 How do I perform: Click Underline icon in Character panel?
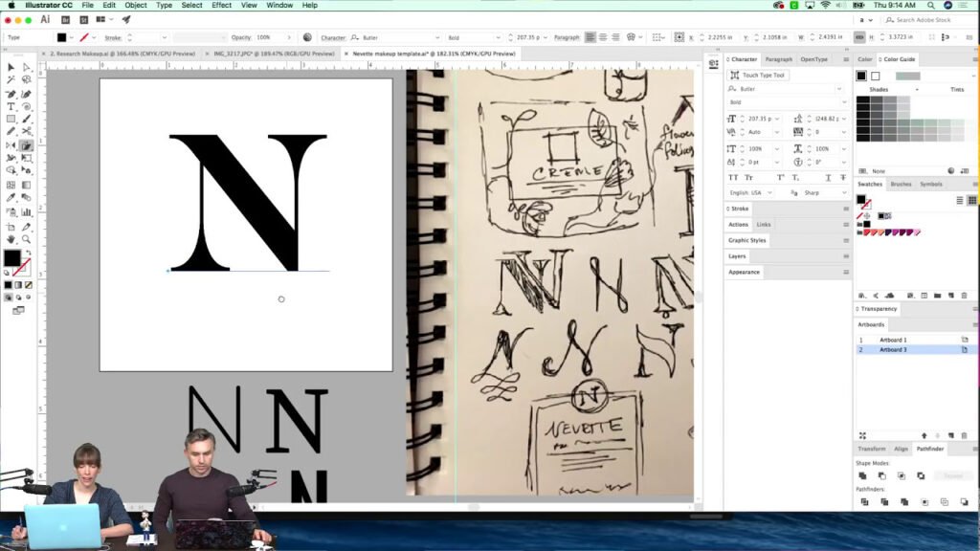[828, 177]
